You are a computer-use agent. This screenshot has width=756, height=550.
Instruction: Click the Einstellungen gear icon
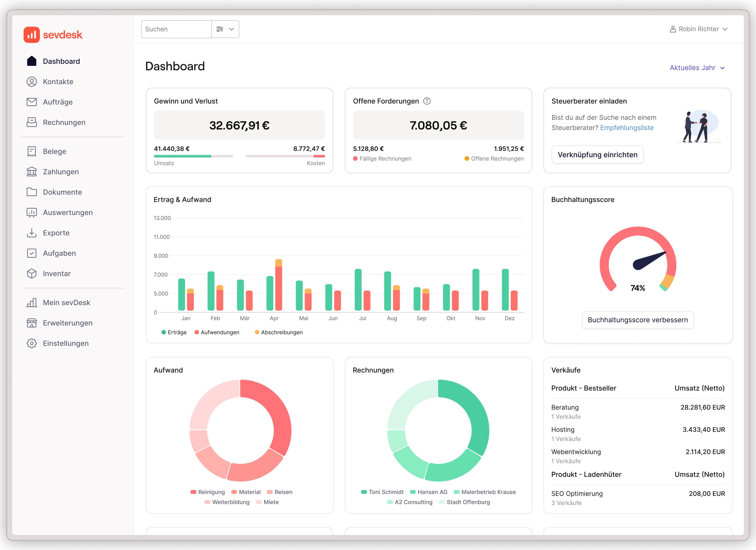click(x=32, y=343)
